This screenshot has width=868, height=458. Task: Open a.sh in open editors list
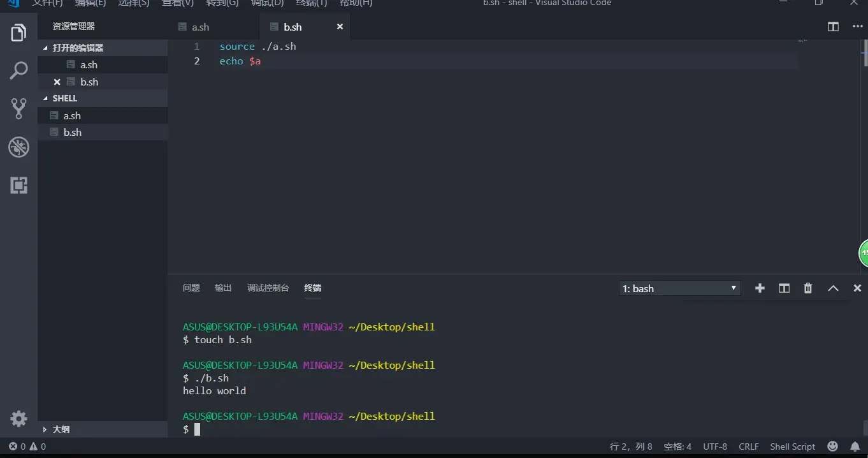102,64
